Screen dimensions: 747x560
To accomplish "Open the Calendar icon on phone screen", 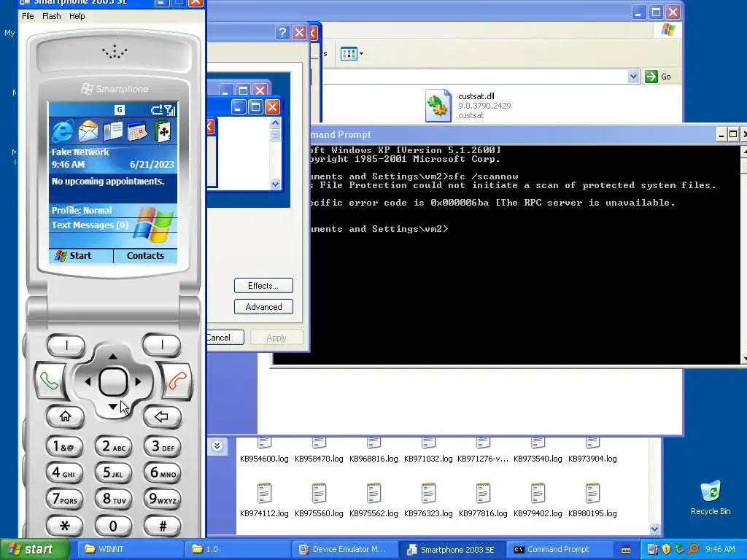I will coord(138,132).
